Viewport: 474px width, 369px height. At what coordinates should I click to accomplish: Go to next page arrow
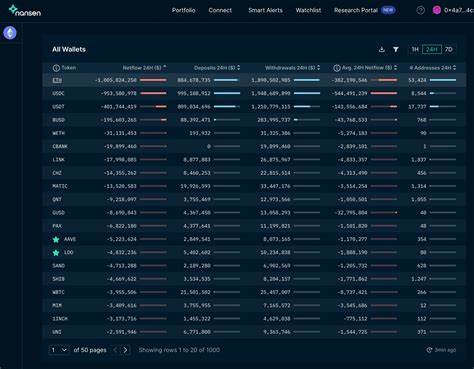pyautogui.click(x=125, y=350)
